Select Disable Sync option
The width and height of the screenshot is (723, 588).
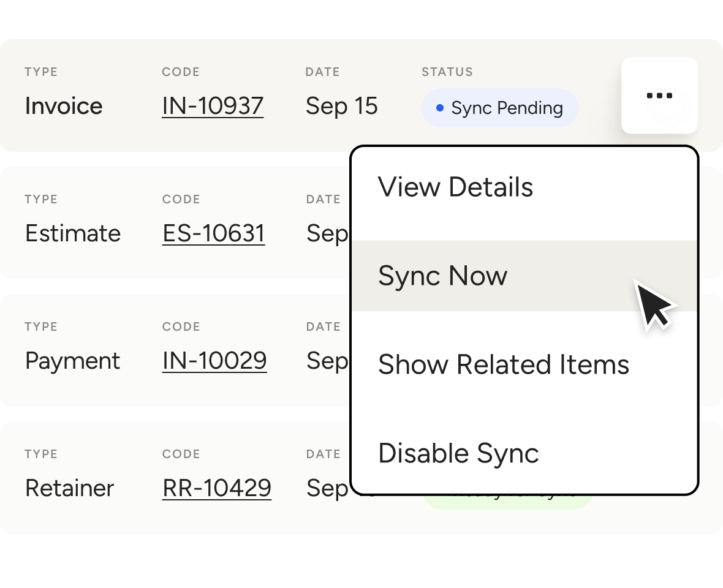[x=458, y=453]
